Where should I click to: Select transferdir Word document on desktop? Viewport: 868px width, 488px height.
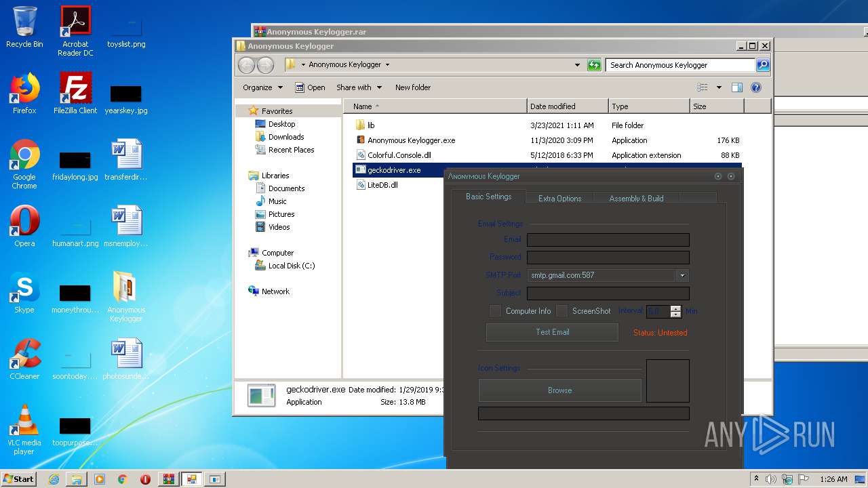click(x=126, y=160)
